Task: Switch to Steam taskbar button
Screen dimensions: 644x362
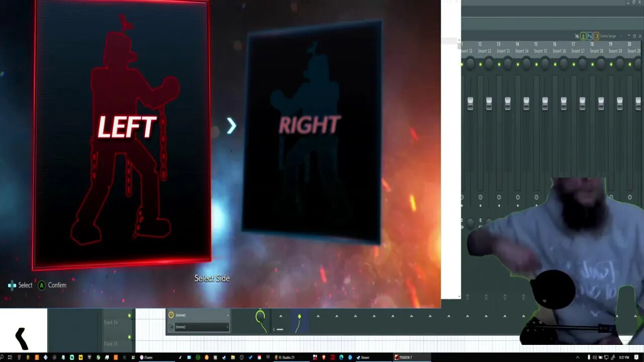Action: click(x=374, y=357)
